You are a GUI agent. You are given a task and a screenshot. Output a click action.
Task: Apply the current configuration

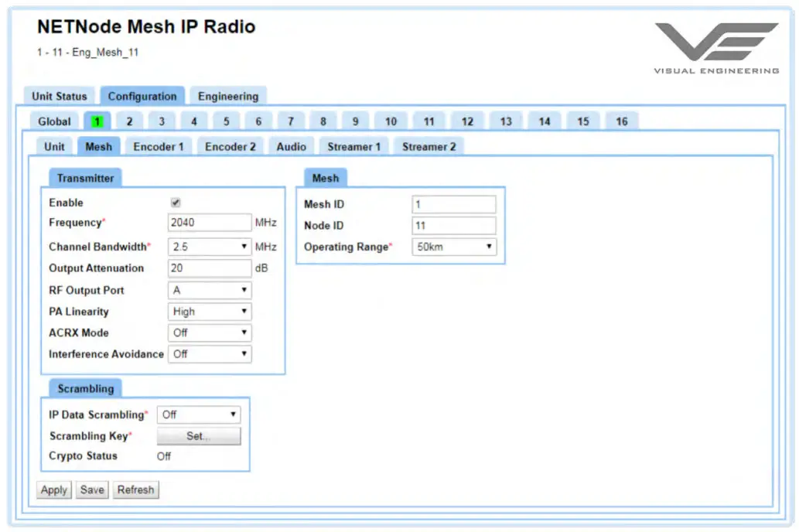pyautogui.click(x=53, y=489)
